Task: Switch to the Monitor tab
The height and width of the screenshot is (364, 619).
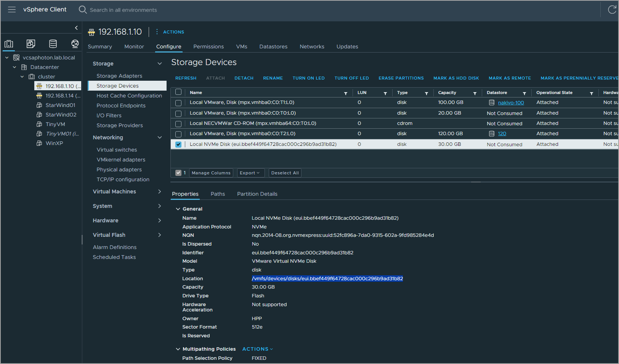Action: pyautogui.click(x=134, y=46)
